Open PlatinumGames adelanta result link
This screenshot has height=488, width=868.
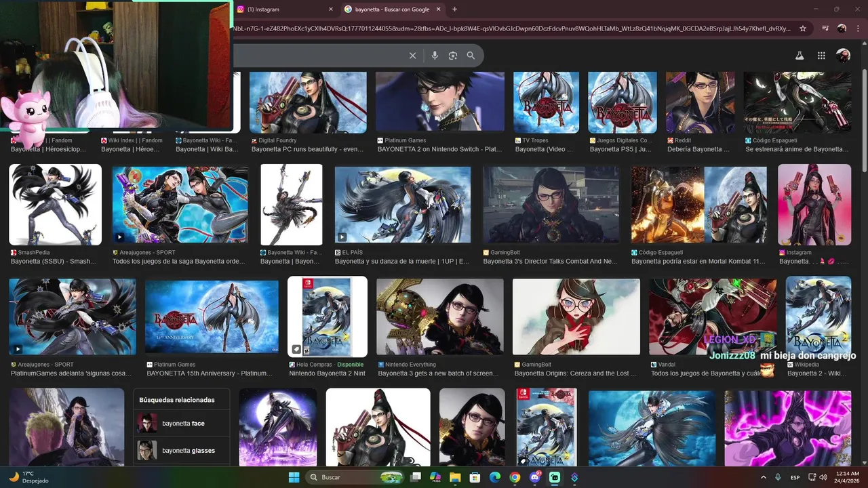(72, 373)
